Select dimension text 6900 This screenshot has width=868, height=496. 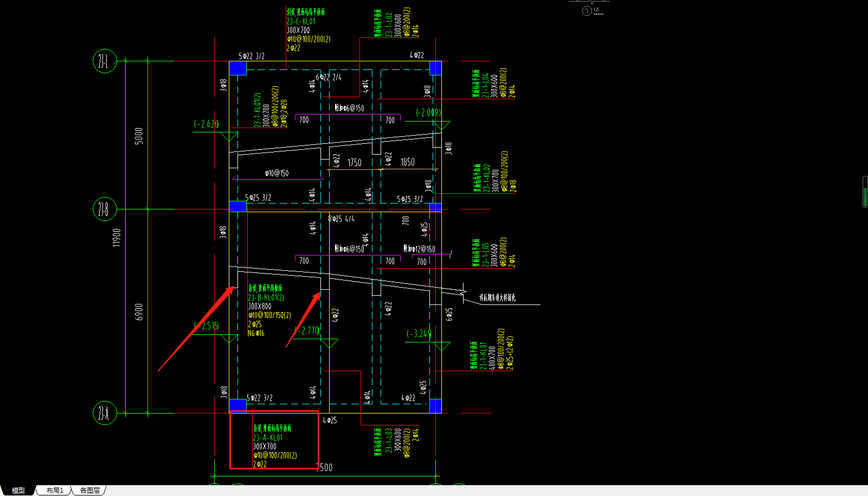click(x=139, y=311)
